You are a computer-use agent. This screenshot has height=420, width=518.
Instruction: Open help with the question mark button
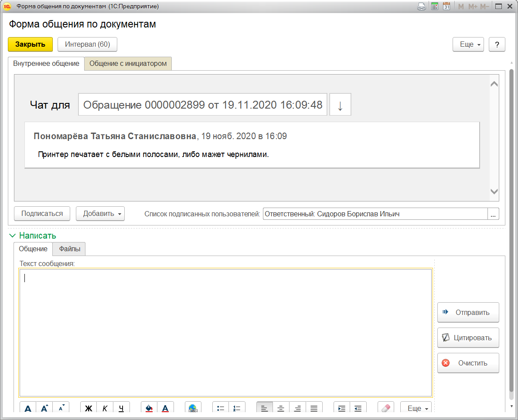pyautogui.click(x=497, y=44)
